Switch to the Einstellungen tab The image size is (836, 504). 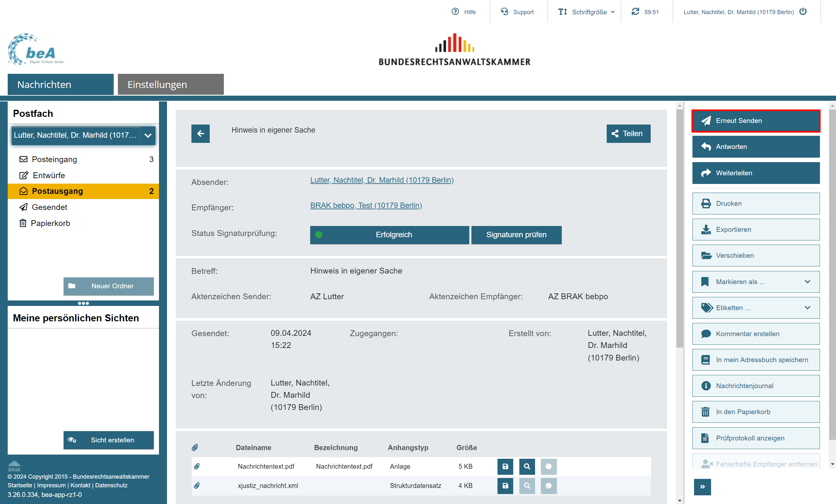[171, 84]
